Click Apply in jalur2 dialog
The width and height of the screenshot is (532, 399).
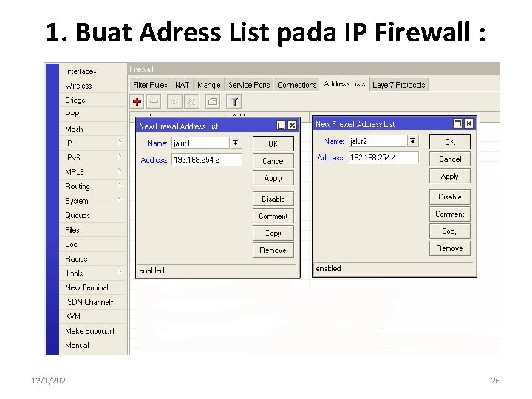[450, 177]
